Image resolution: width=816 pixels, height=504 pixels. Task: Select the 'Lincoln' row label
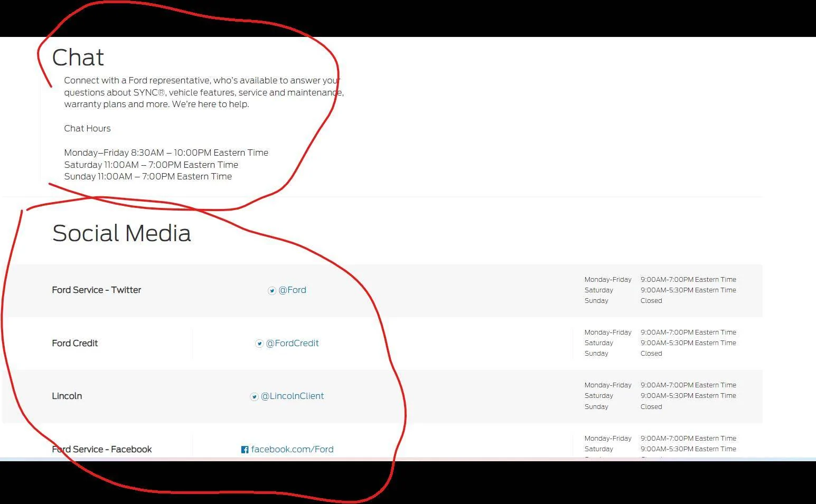(67, 396)
